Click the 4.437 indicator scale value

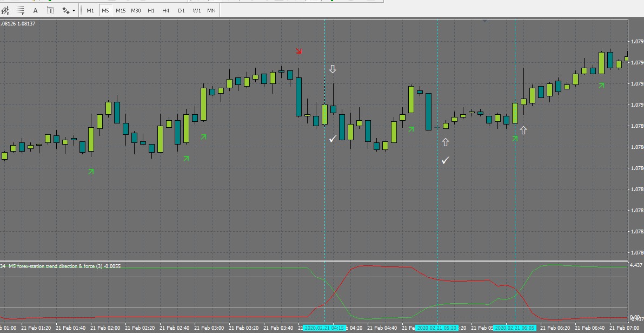click(x=636, y=265)
